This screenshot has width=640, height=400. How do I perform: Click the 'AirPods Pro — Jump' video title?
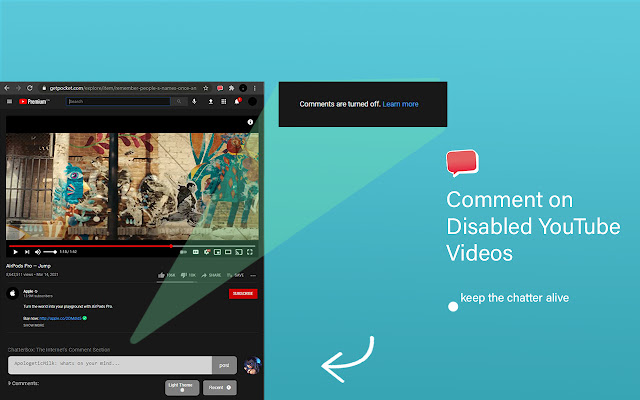click(28, 266)
